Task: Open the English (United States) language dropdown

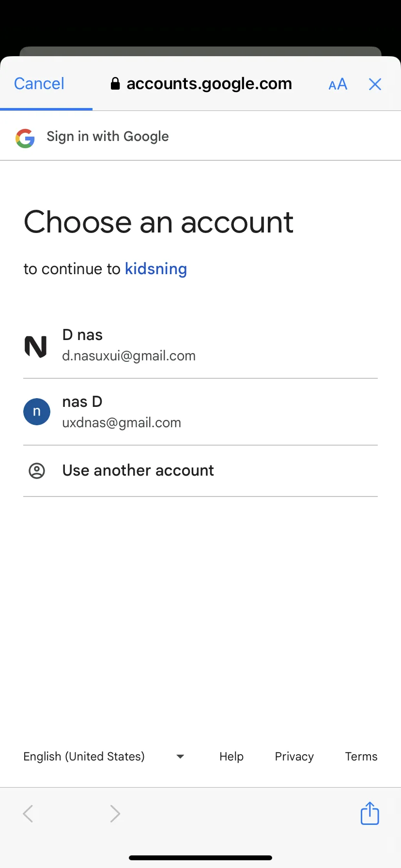Action: [104, 757]
